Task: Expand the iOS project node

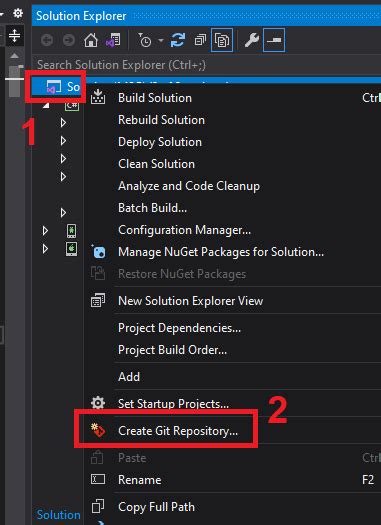Action: pos(45,249)
